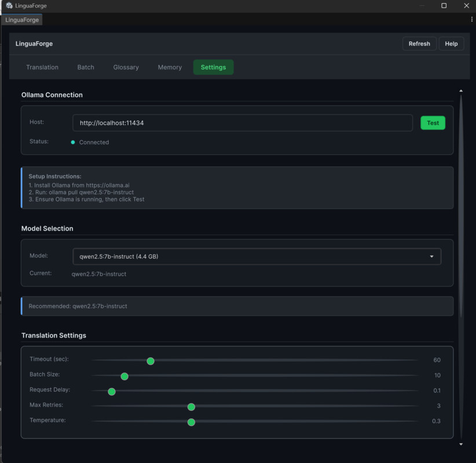The height and width of the screenshot is (463, 476).
Task: Open Help from the header
Action: (x=451, y=43)
